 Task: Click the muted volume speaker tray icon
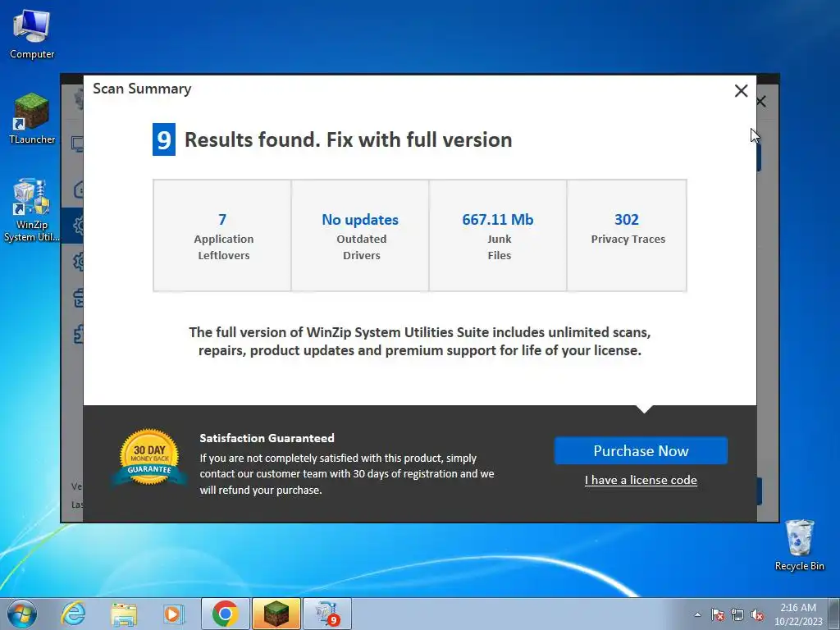(757, 614)
